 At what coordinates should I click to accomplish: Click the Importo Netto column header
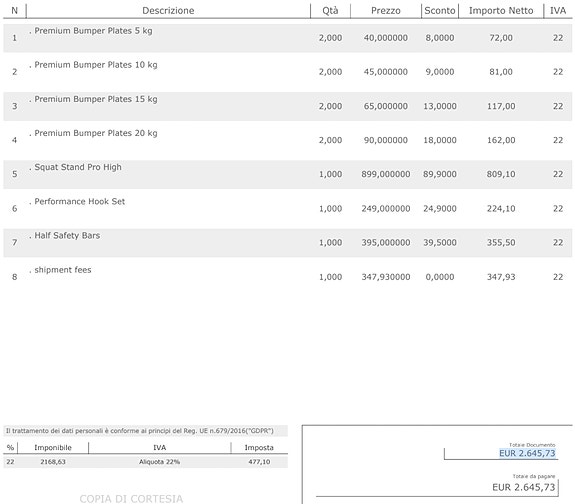(501, 11)
